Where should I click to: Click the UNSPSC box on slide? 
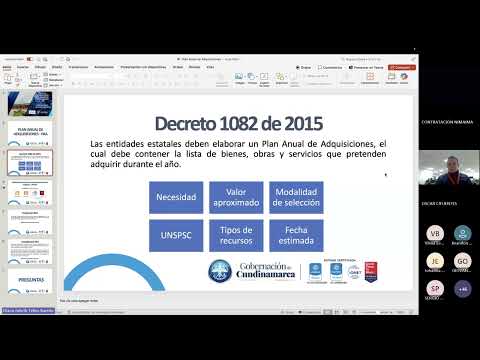(x=176, y=235)
